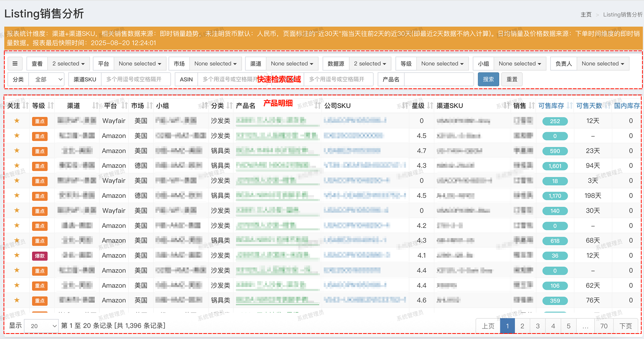The image size is (644, 339).
Task: Sort by 市场 column sort arrows
Action: click(x=150, y=106)
